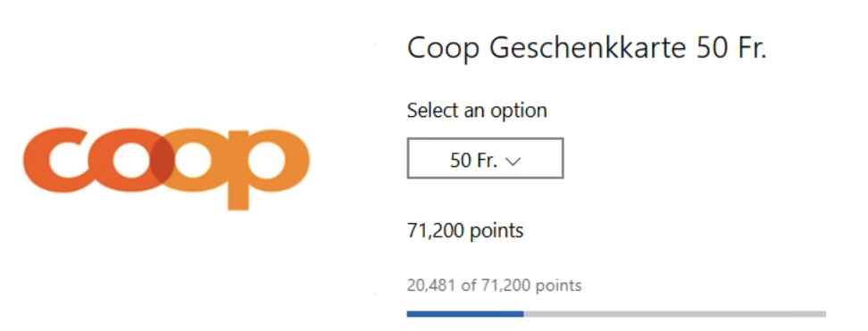The image size is (868, 331).
Task: Click the "50 Fr." text inside the dropdown box
Action: tap(473, 161)
